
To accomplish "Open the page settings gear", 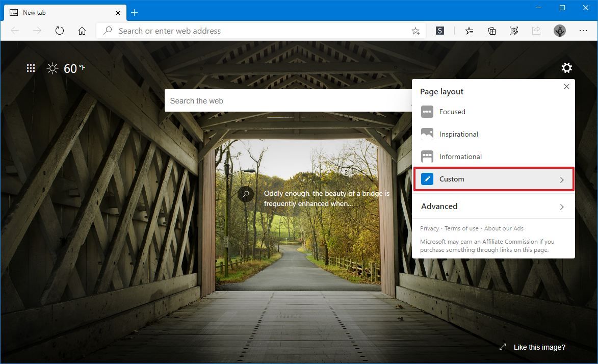I will (567, 67).
